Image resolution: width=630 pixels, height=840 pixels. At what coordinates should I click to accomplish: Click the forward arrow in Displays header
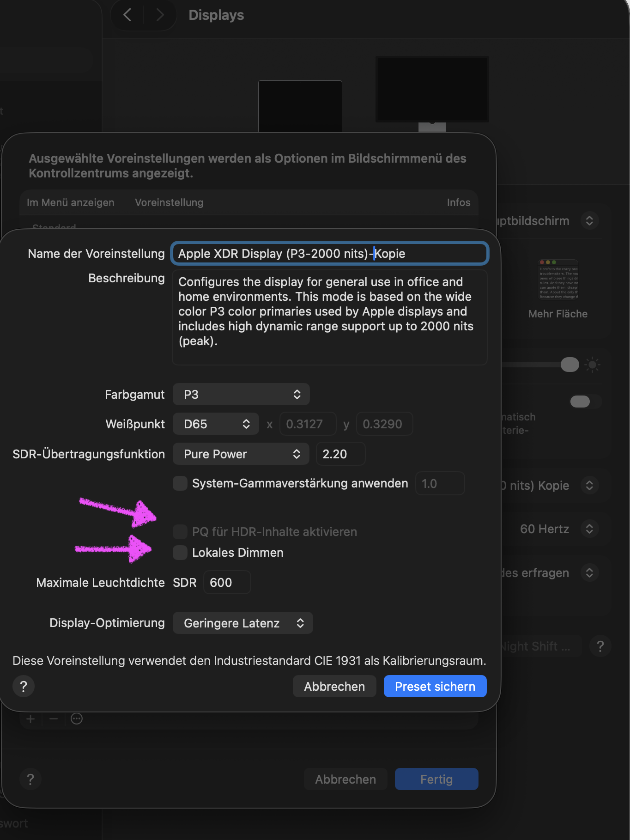[x=160, y=15]
